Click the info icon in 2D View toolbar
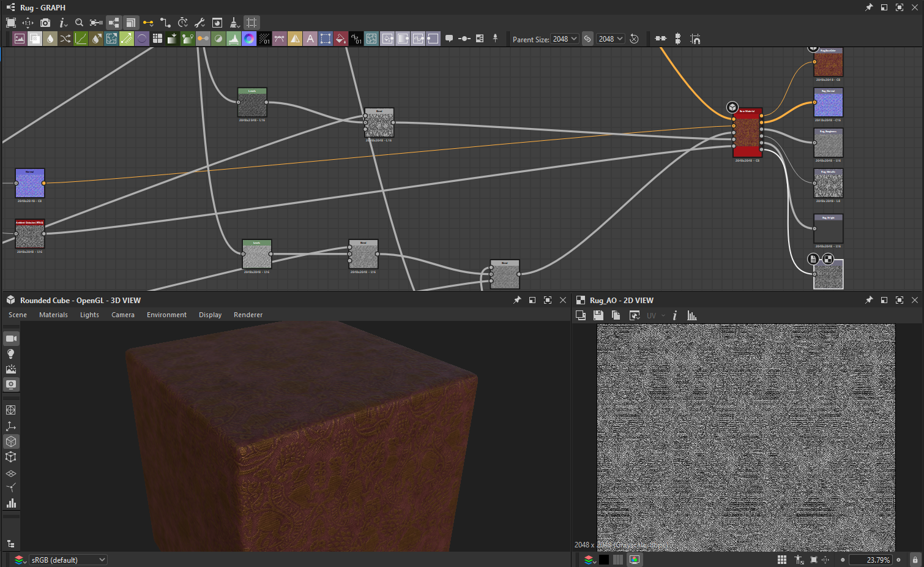This screenshot has width=924, height=567. 675,315
